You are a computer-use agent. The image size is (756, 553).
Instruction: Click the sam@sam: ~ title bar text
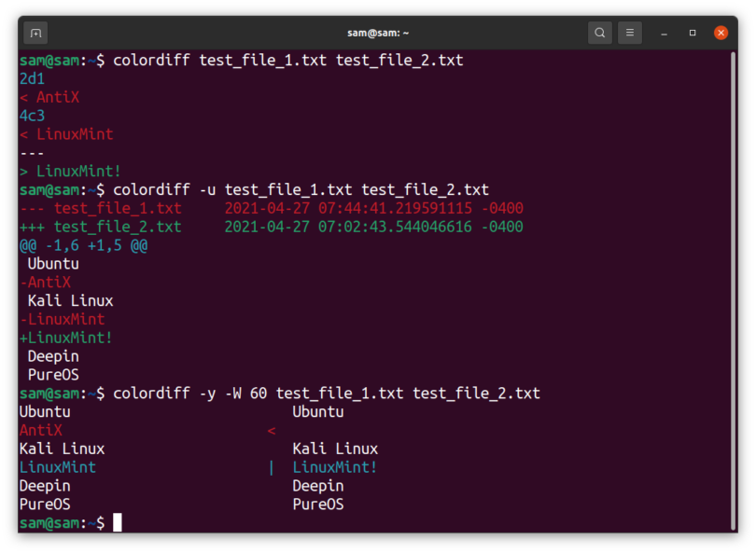point(377,32)
